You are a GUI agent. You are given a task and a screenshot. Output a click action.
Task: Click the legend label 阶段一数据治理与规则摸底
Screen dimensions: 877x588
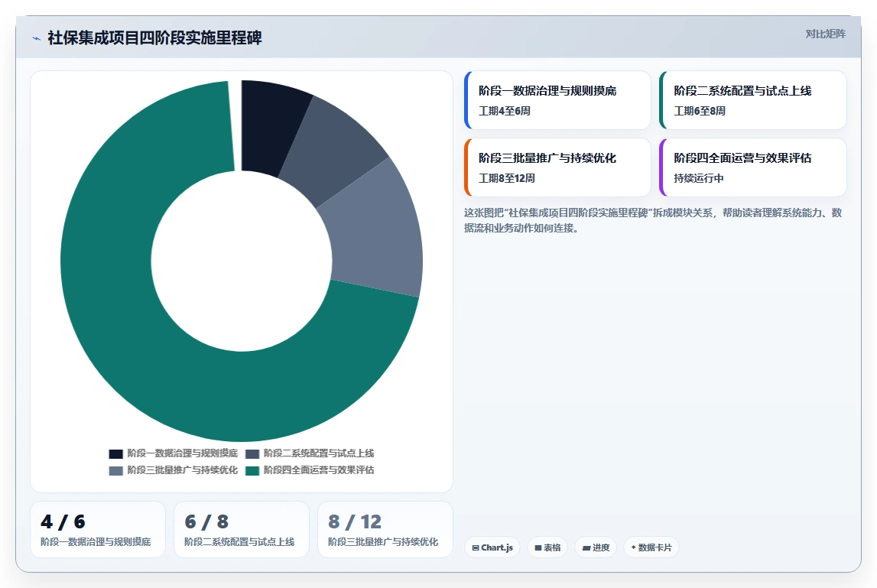click(182, 453)
